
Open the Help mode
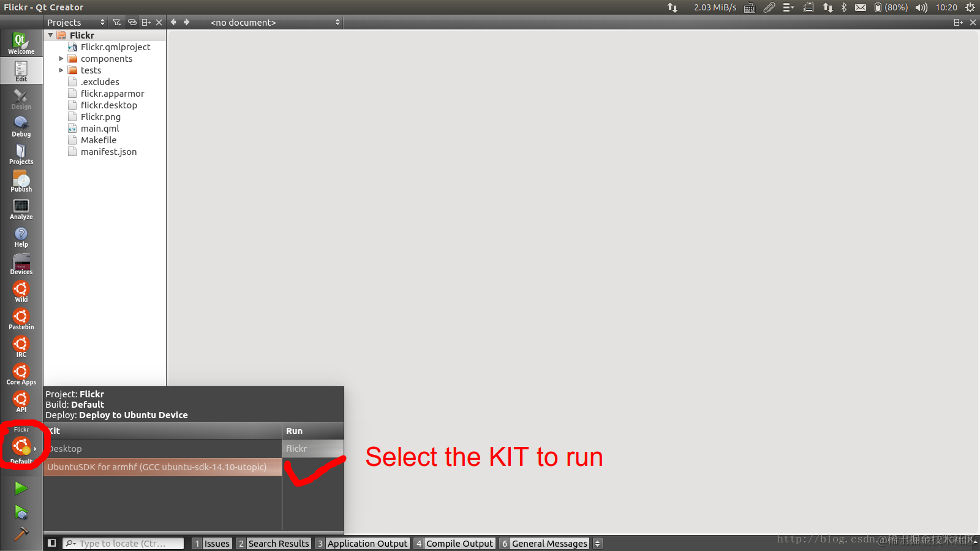21,236
